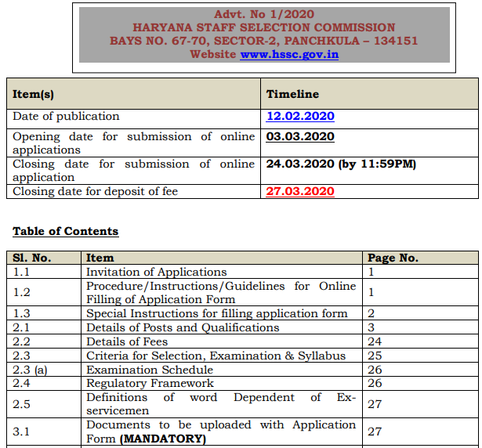The height and width of the screenshot is (448, 482).
Task: Select 'Details of Fees' entry
Action: point(127,341)
